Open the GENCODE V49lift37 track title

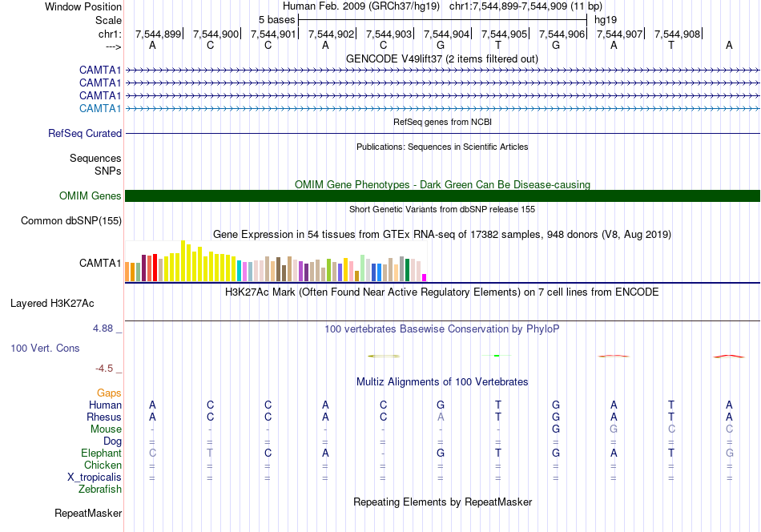coord(441,58)
